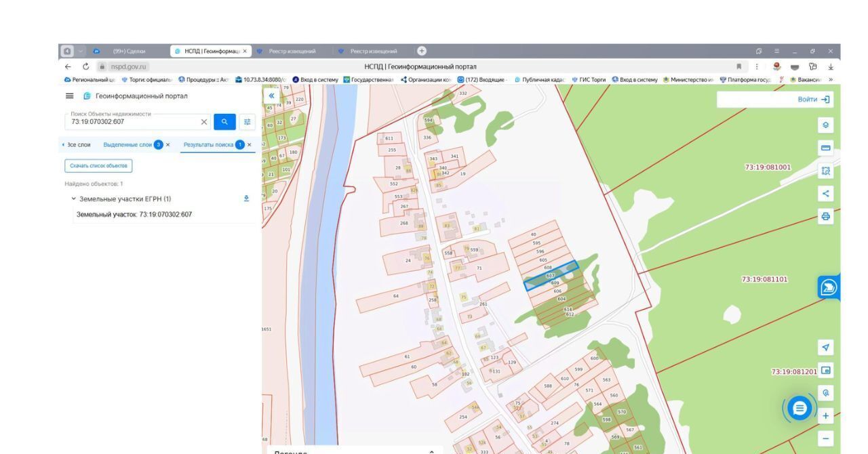
Task: Open the Организации bookmark
Action: pyautogui.click(x=426, y=79)
